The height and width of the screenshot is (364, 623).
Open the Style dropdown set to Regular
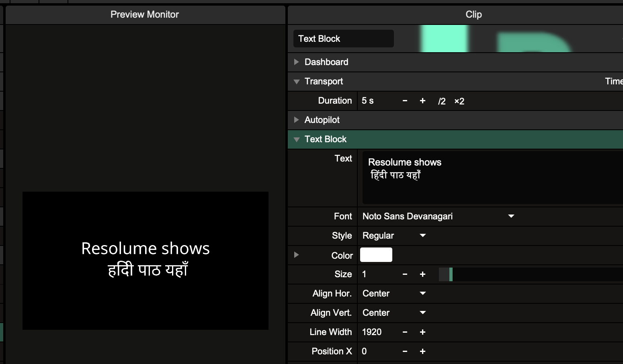[x=394, y=235]
